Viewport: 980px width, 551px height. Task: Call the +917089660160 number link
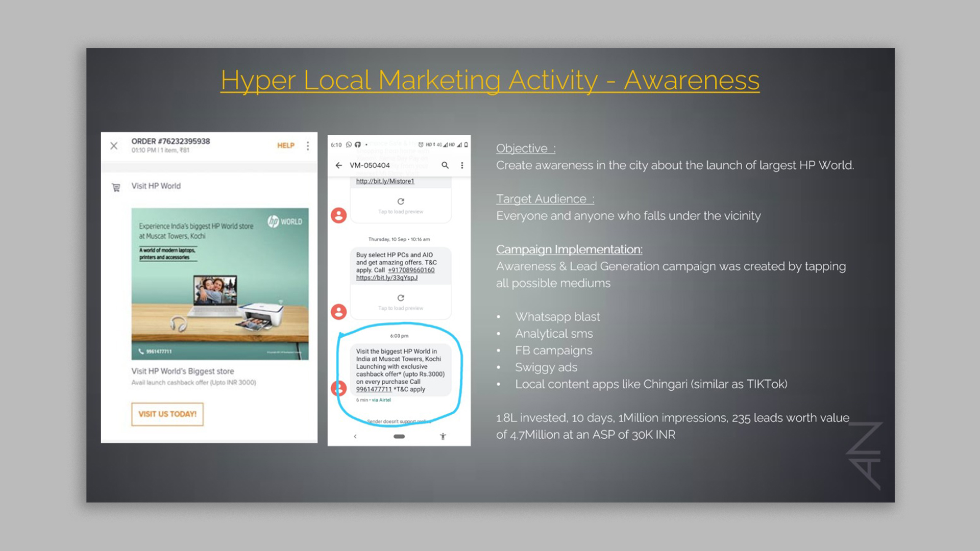point(411,270)
